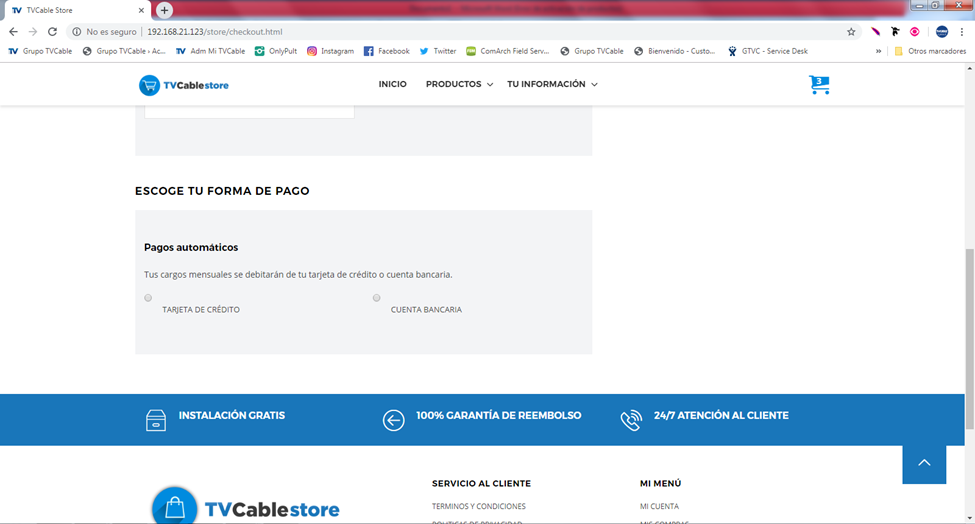Reload the checkout page
Viewport: 975px width, 524px height.
point(52,32)
